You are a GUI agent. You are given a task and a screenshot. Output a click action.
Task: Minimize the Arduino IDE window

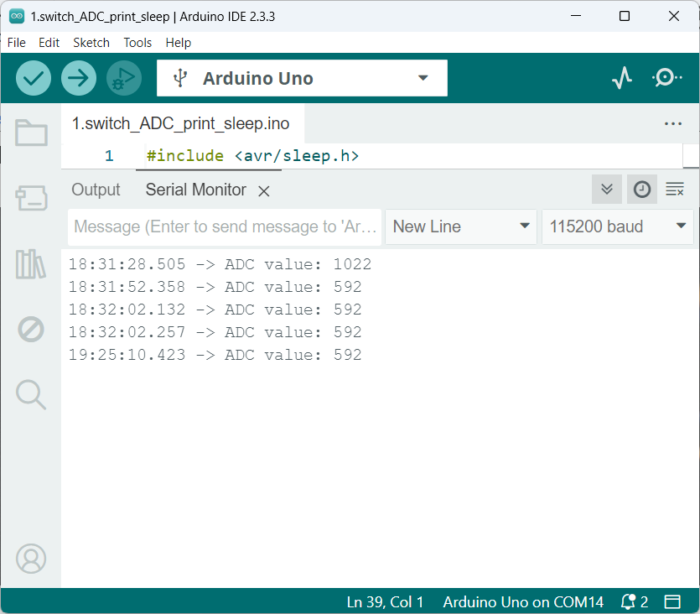pos(576,16)
